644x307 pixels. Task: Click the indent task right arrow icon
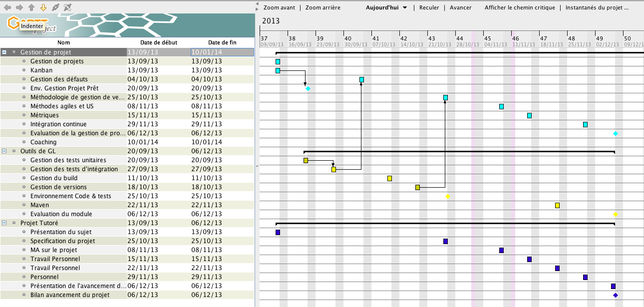pyautogui.click(x=19, y=7)
